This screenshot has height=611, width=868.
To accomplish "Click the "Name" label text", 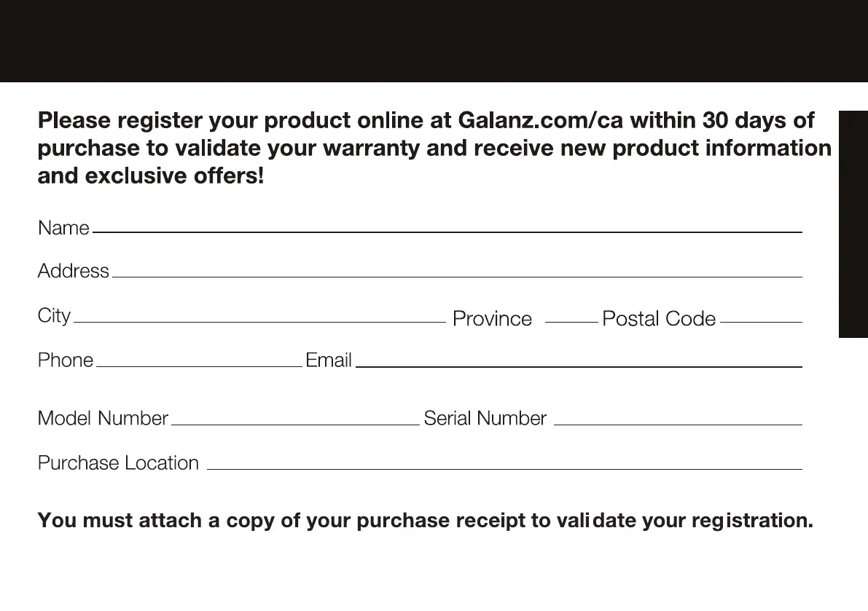I will pyautogui.click(x=63, y=228).
